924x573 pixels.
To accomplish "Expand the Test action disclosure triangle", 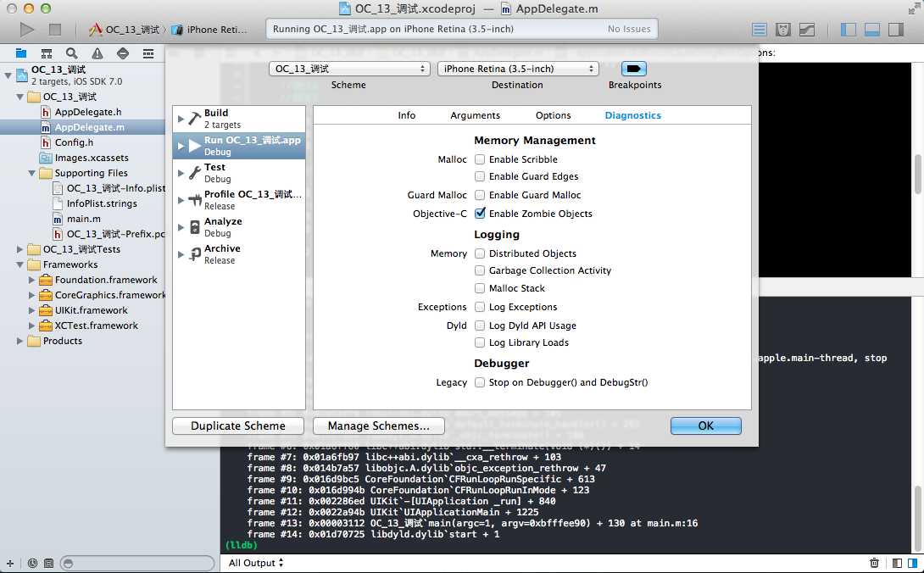I will (x=181, y=173).
